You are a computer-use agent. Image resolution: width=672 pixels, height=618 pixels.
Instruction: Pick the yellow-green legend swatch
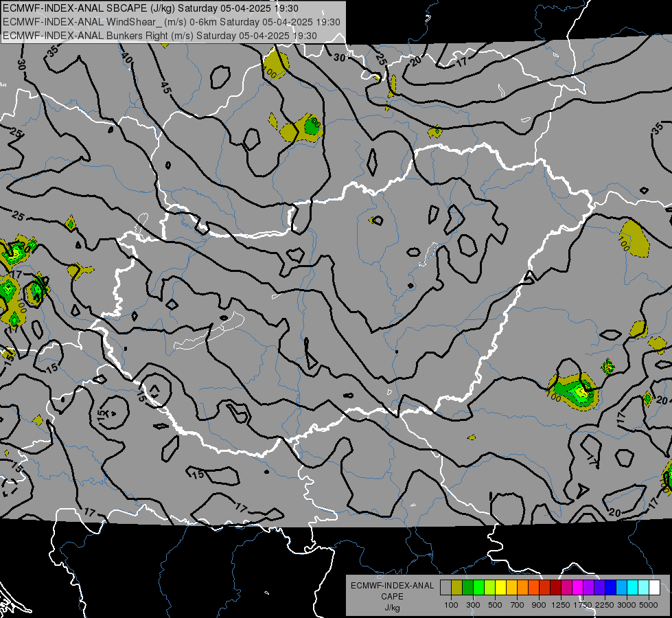[490, 587]
